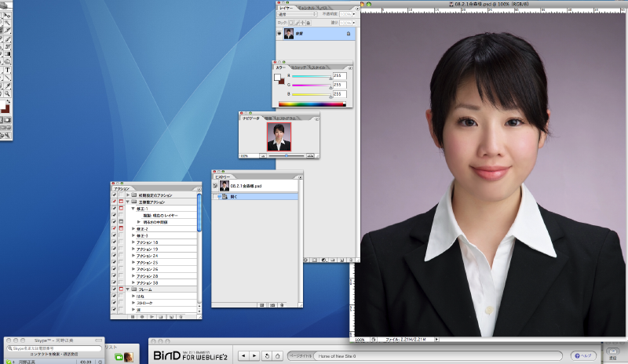Switch to the スウォッチ tab
Viewport: 628px width, 364px height.
(x=299, y=67)
